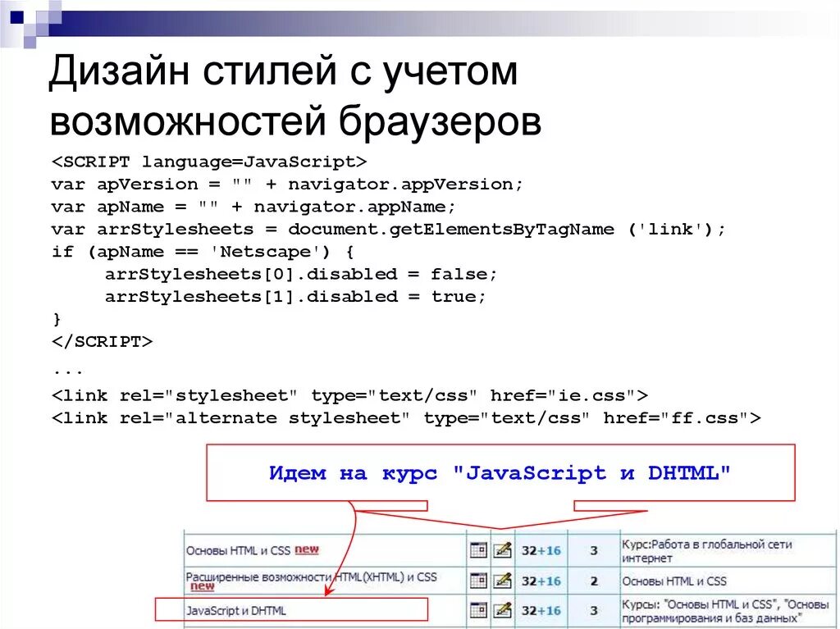The image size is (840, 629).
Task: Click value 3 in Основы HTML и CSS row
Action: 594,551
